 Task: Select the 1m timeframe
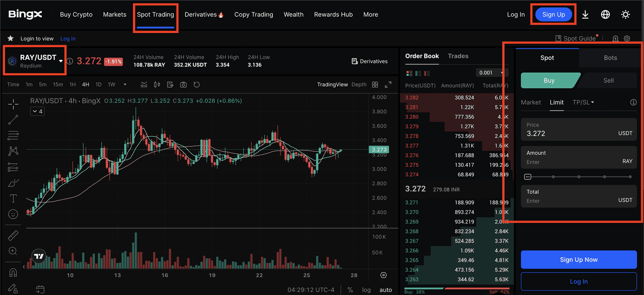tap(29, 84)
